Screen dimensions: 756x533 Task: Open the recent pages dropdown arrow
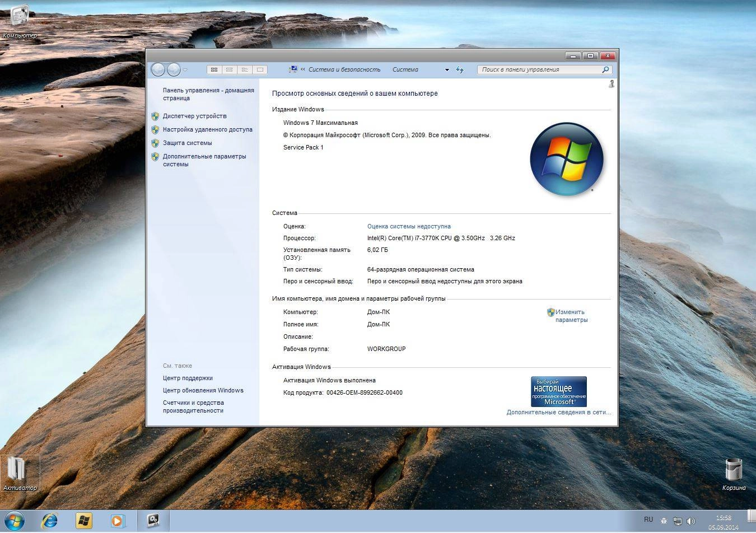click(185, 70)
